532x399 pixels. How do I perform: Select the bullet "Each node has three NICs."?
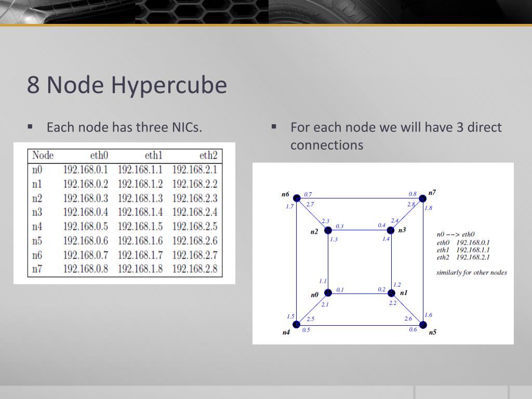[124, 127]
